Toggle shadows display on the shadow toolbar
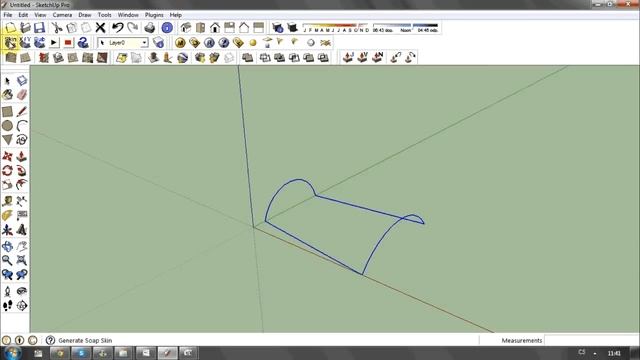 [x=292, y=28]
